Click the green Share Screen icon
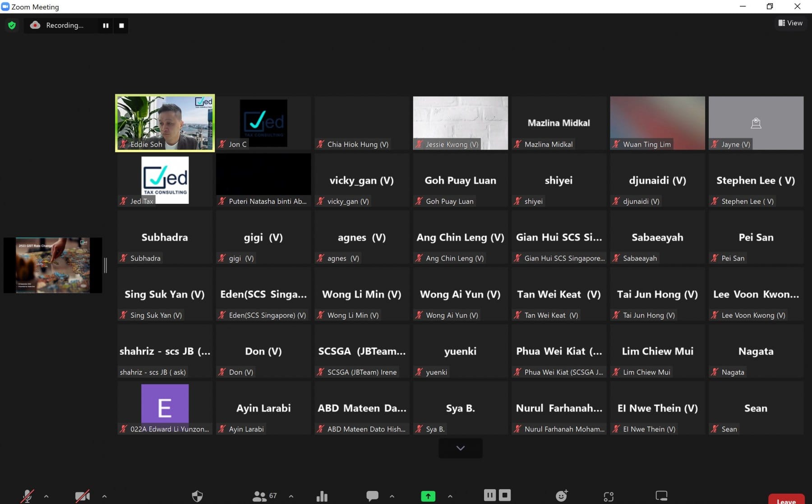 [x=428, y=496]
